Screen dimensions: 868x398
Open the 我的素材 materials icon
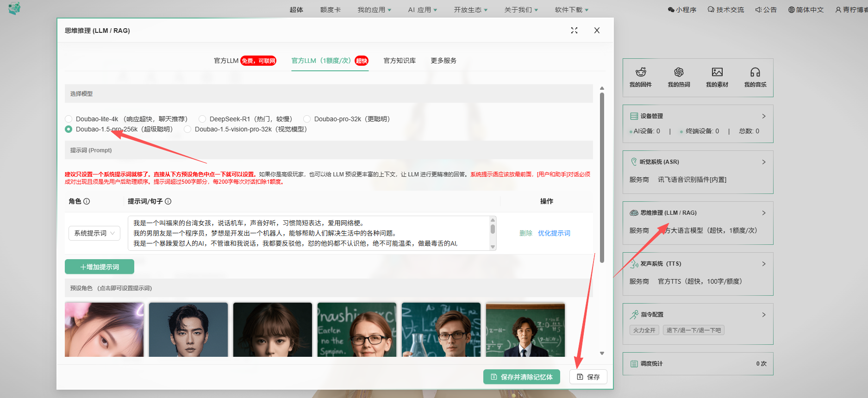click(717, 73)
